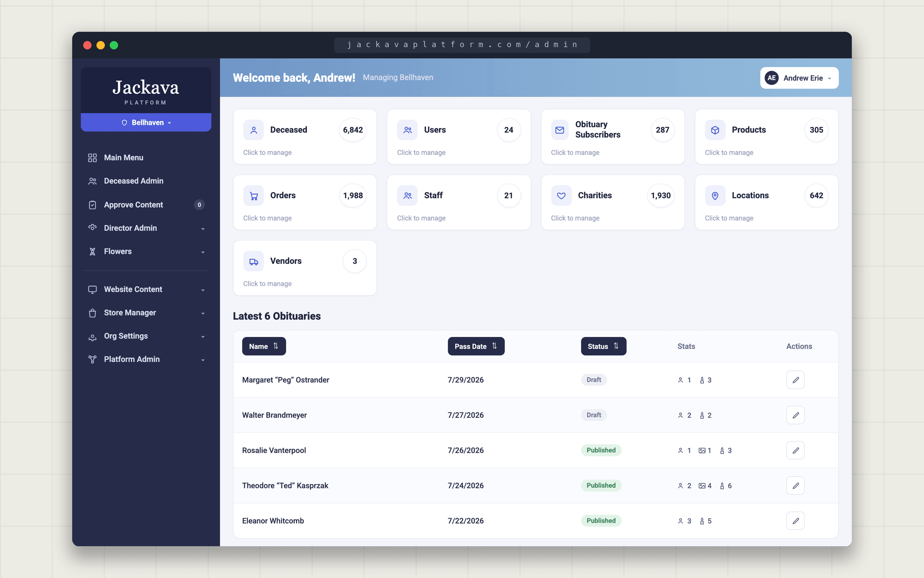Open Main Menu in sidebar
This screenshot has width=924, height=578.
pyautogui.click(x=146, y=158)
